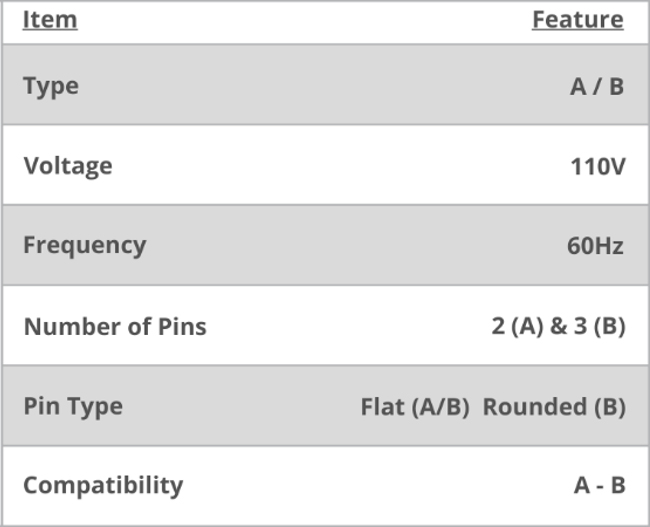
Task: Click empty middle of Voltage row
Action: click(340, 165)
